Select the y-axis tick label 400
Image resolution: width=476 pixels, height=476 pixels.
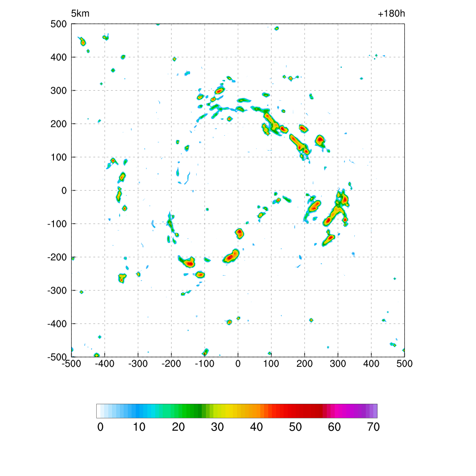click(59, 57)
